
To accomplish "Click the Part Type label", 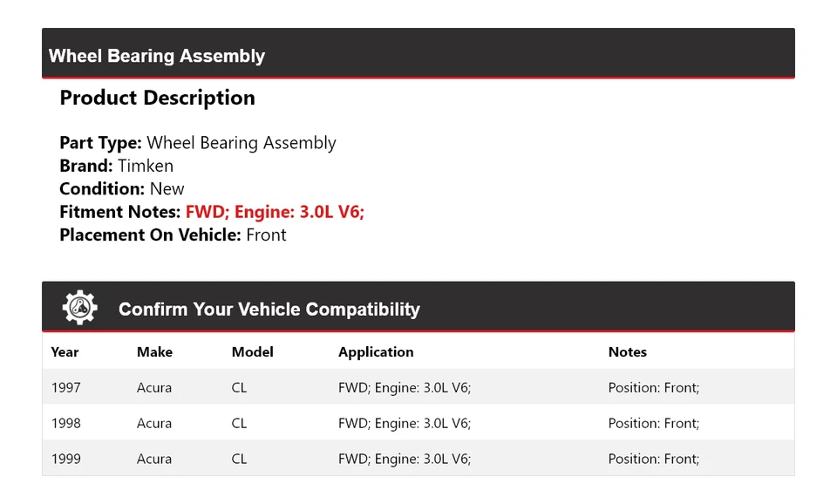I will click(x=100, y=143).
